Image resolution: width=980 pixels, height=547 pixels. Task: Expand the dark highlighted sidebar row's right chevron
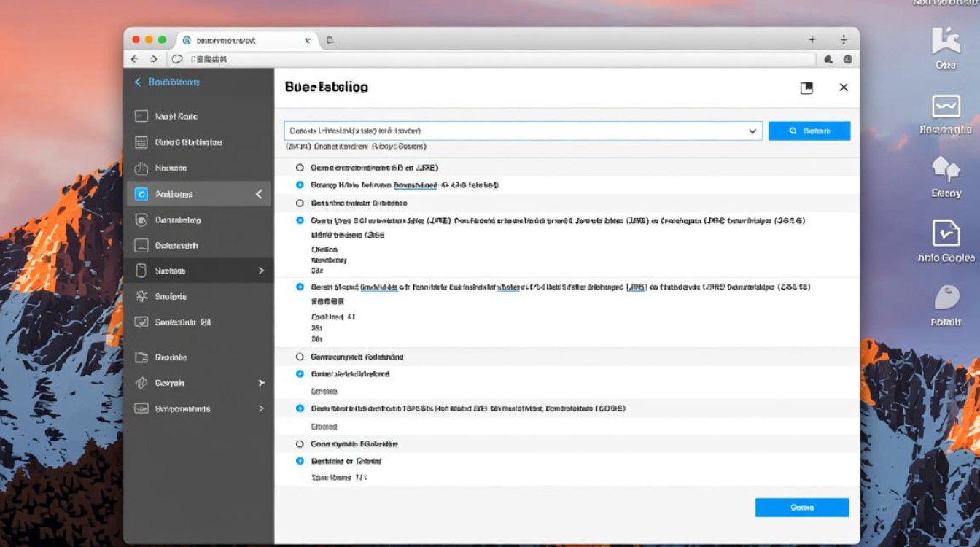point(261,271)
